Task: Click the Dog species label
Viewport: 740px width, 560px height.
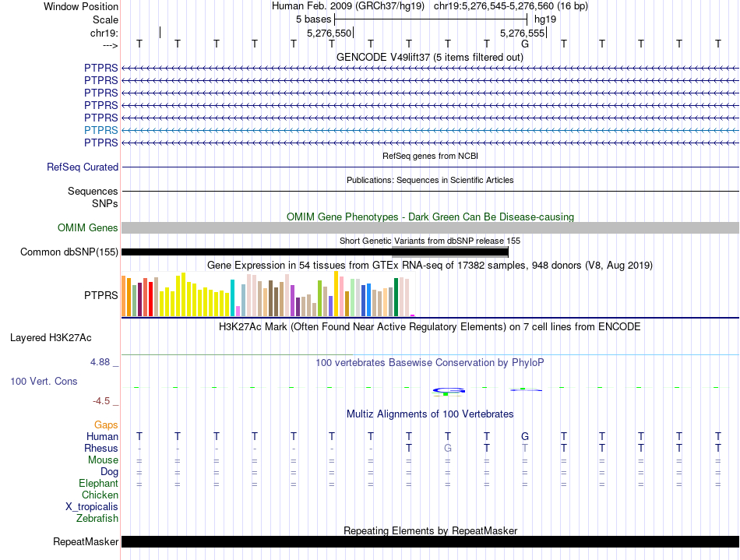Action: point(109,472)
